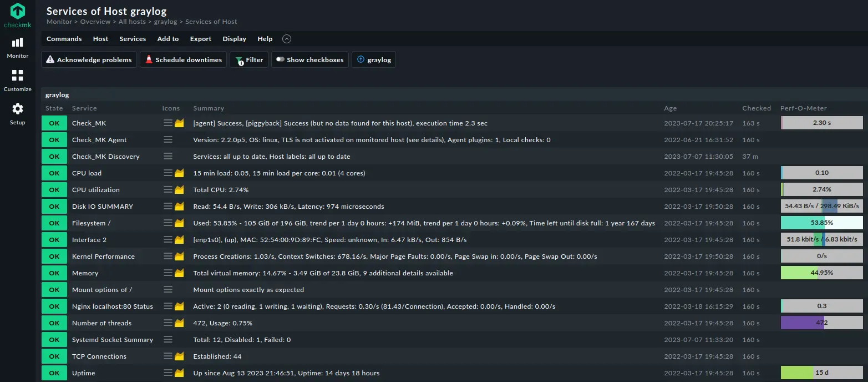Viewport: 868px width, 382px height.
Task: Sort the table by the Service column header
Action: point(84,108)
